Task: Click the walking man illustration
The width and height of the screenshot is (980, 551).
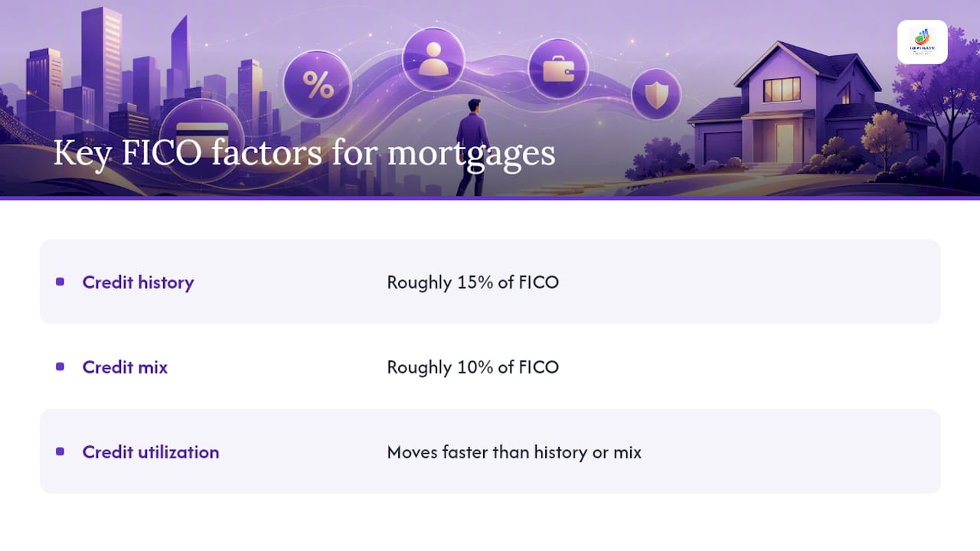Action: pos(472,147)
